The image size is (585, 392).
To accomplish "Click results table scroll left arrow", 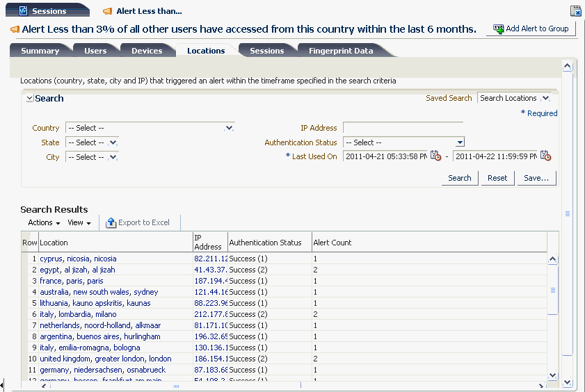I will pyautogui.click(x=44, y=386).
